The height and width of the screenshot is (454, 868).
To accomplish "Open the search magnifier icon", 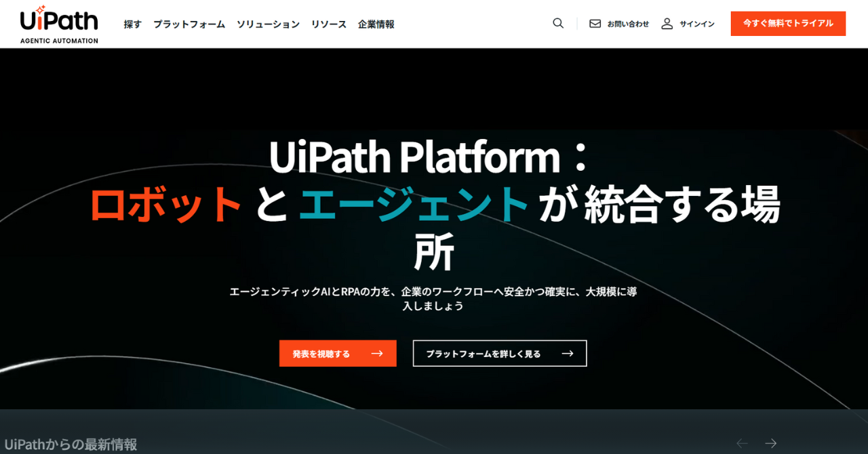I will tap(558, 23).
